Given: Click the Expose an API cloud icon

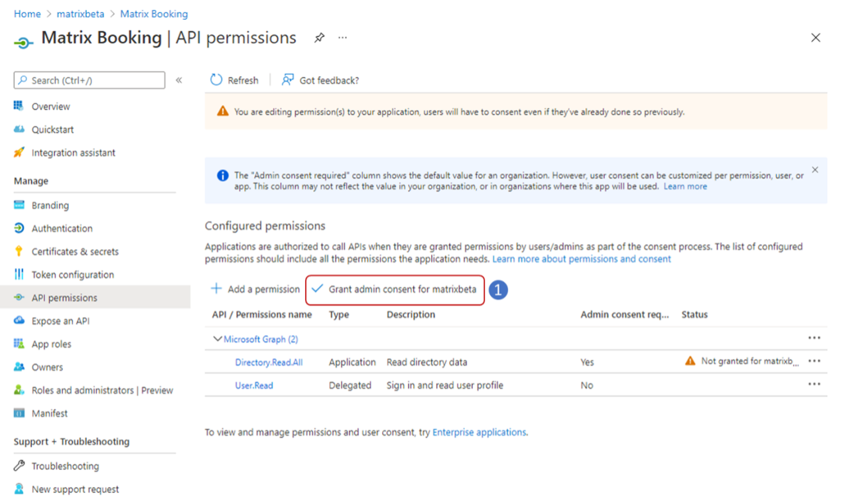Looking at the screenshot, I should [x=19, y=321].
